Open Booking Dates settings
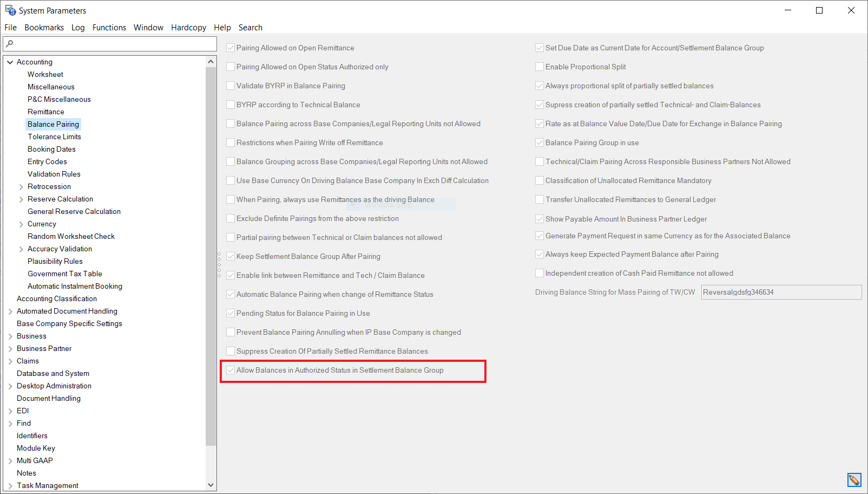Screen dimensions: 868x494 [51, 149]
